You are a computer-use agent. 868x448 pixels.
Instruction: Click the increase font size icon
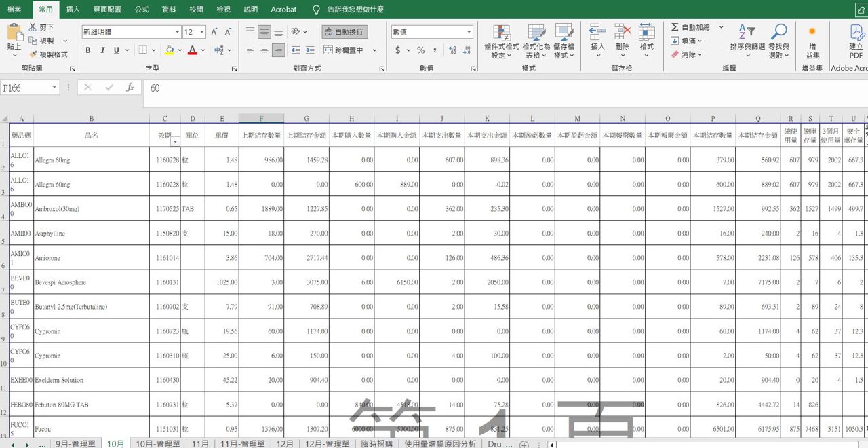point(214,32)
